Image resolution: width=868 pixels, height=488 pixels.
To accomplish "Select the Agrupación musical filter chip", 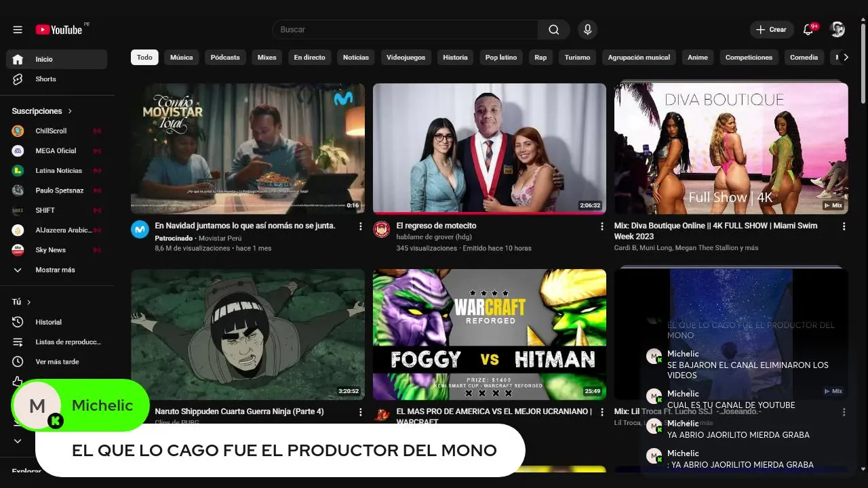I will pos(639,58).
